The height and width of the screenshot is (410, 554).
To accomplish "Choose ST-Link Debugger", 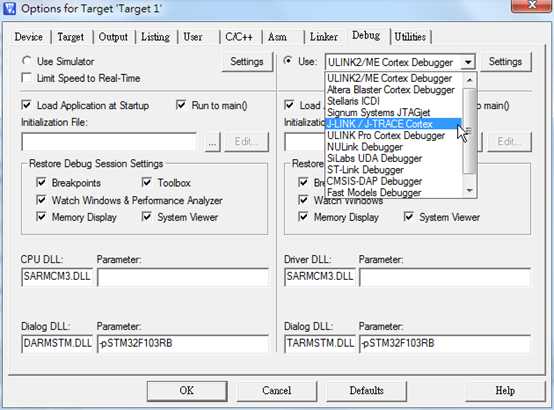I will click(365, 170).
